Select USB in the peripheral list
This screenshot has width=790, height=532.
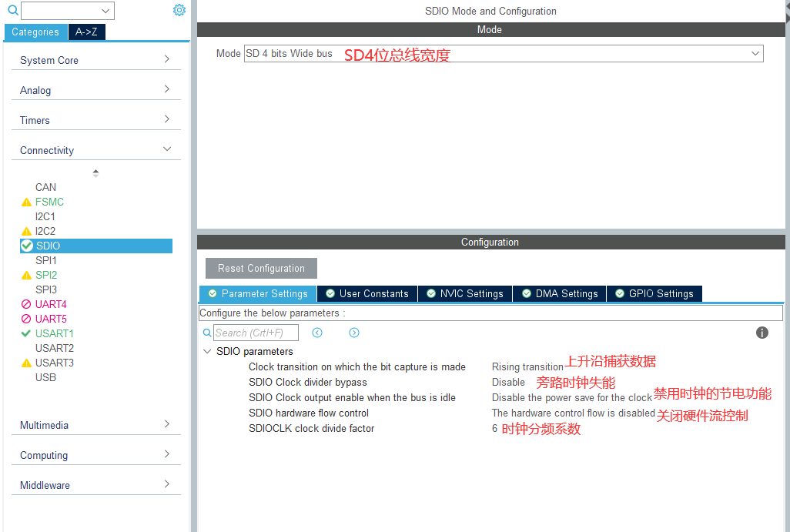[45, 377]
